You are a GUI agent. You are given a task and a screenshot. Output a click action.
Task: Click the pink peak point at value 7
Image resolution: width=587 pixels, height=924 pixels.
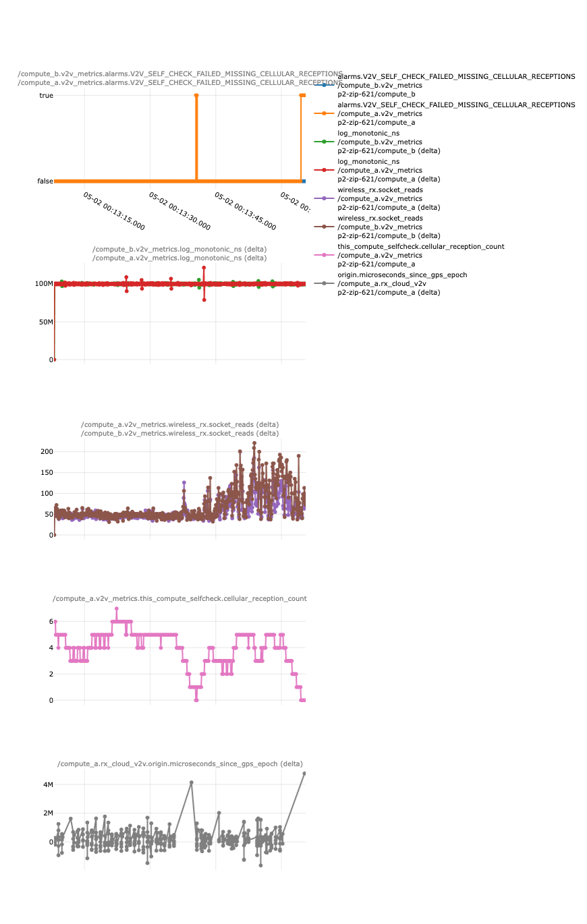coord(117,608)
